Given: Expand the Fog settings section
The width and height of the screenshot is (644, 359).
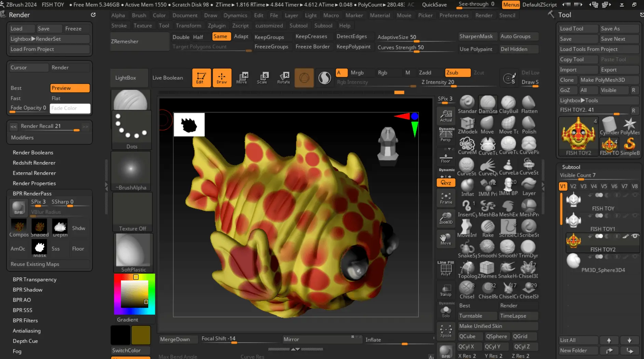Looking at the screenshot, I should coord(17,351).
